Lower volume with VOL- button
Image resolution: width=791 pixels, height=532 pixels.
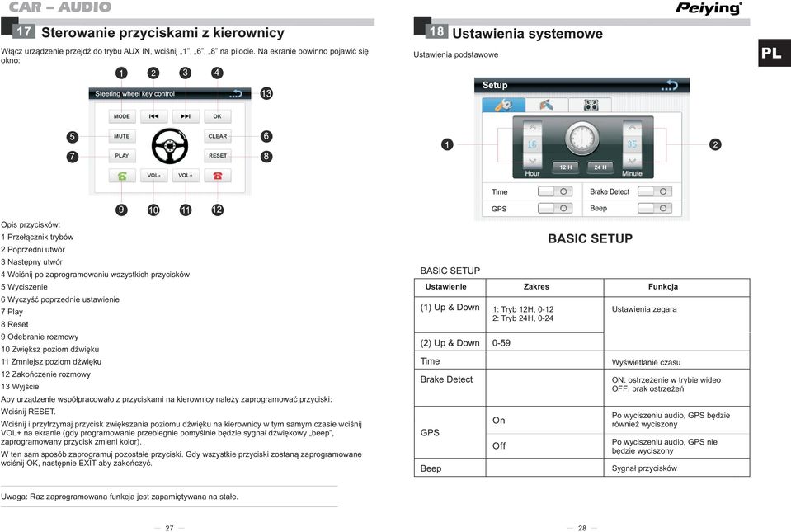[x=154, y=176]
